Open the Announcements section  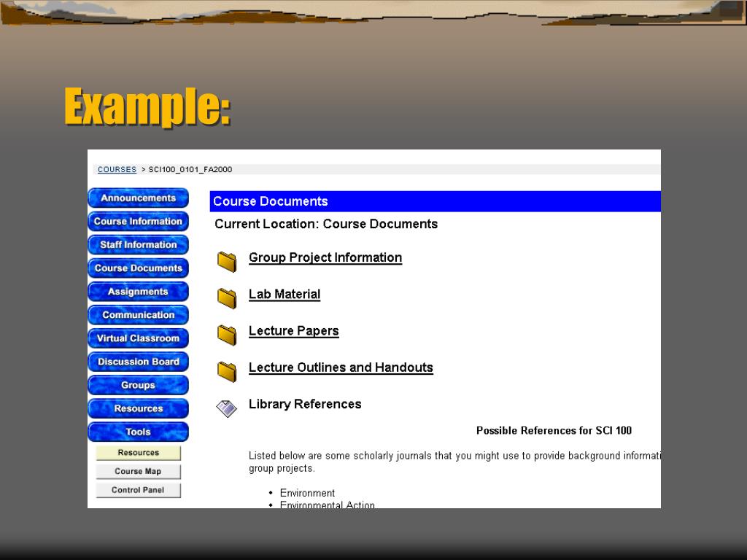point(138,198)
